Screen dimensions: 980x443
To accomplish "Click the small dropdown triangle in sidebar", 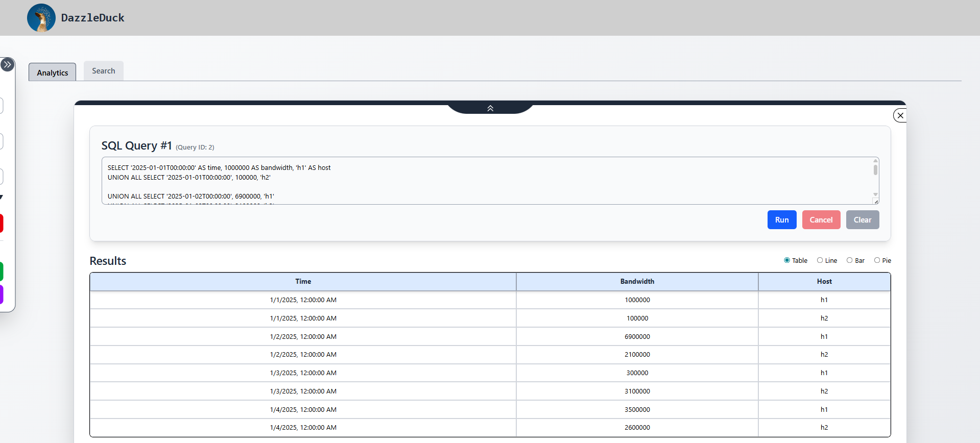I will pos(2,197).
